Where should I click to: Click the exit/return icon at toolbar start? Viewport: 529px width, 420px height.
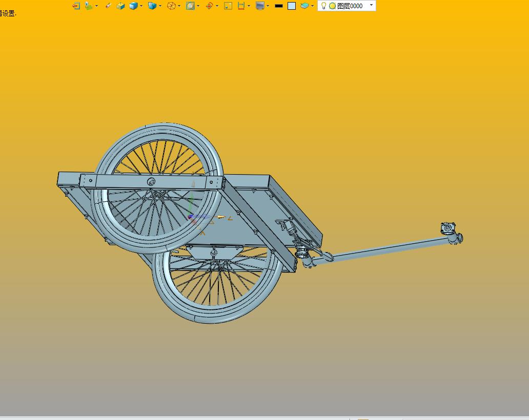76,6
